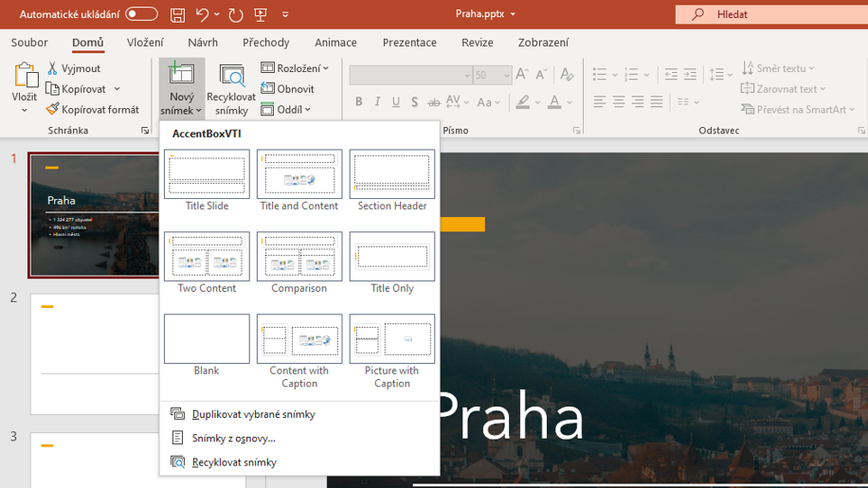The image size is (868, 488).
Task: Justify text alignment
Action: (657, 101)
